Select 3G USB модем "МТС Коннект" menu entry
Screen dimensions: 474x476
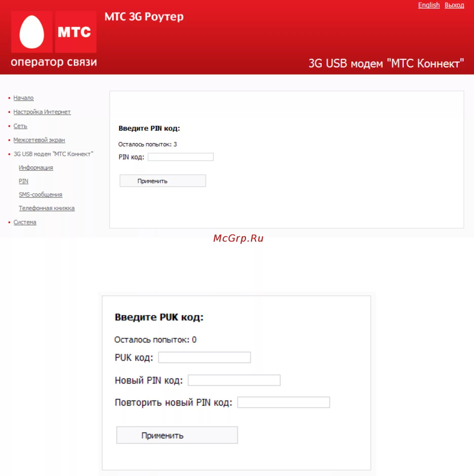[x=53, y=154]
